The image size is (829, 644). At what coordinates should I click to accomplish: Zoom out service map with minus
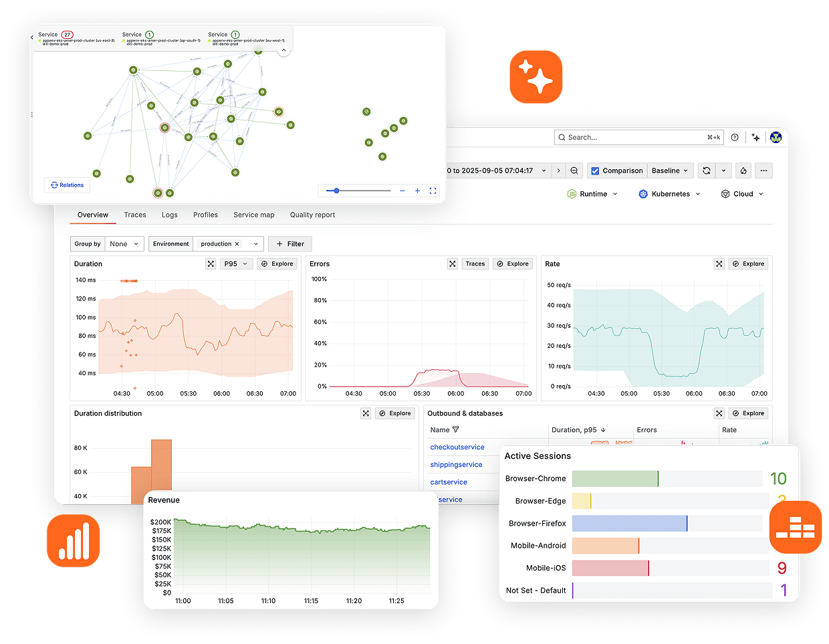pyautogui.click(x=402, y=191)
